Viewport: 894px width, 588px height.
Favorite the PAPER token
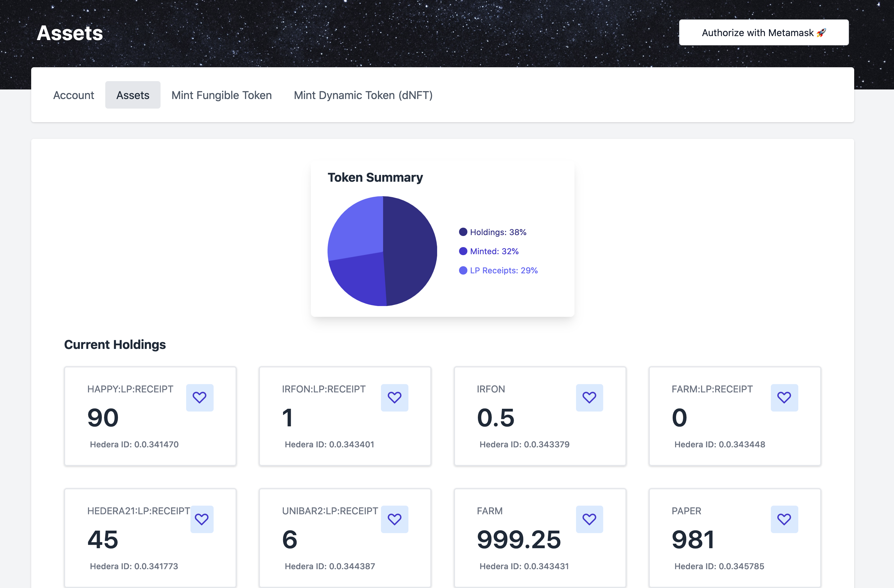[x=784, y=519]
